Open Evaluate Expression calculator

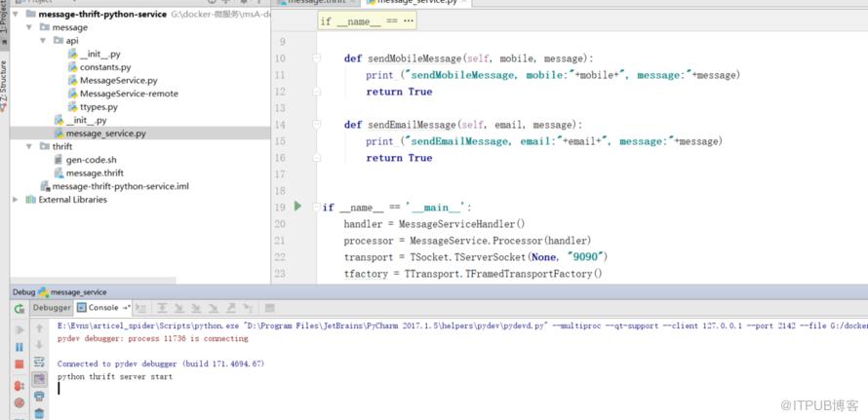pos(269,308)
